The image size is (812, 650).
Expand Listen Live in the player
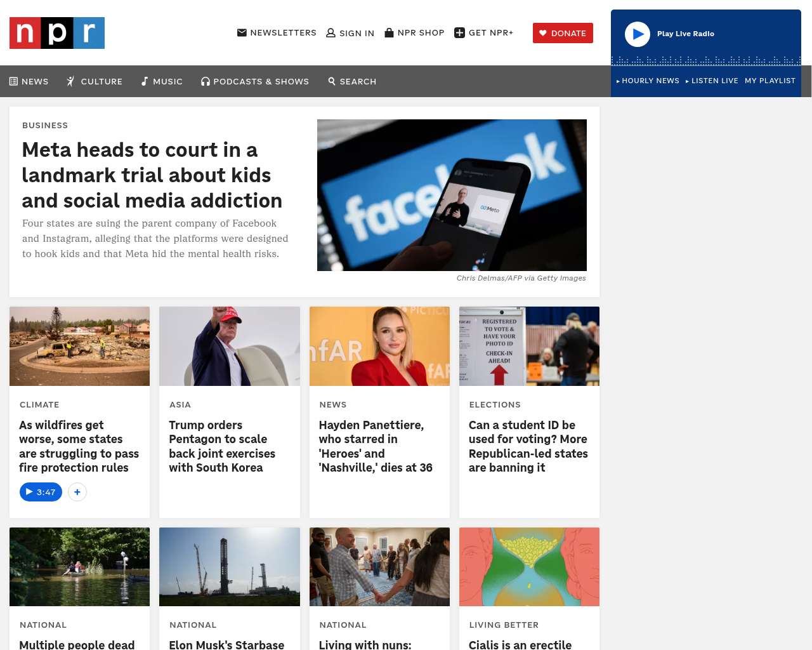point(712,81)
